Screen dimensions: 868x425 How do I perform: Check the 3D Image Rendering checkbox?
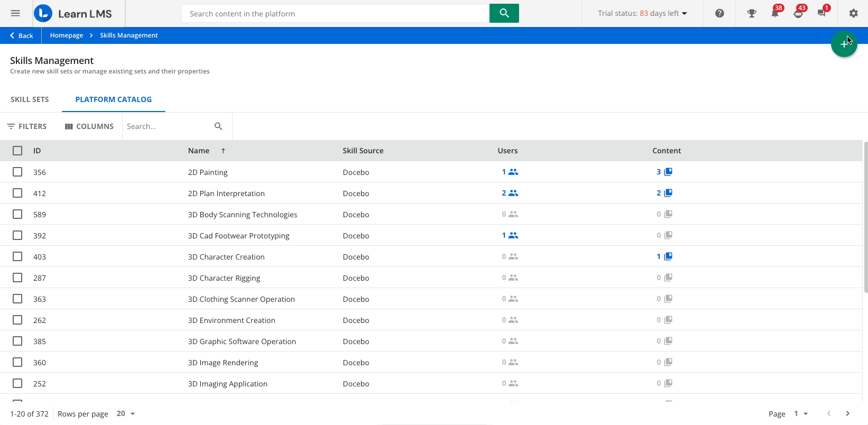coord(17,362)
